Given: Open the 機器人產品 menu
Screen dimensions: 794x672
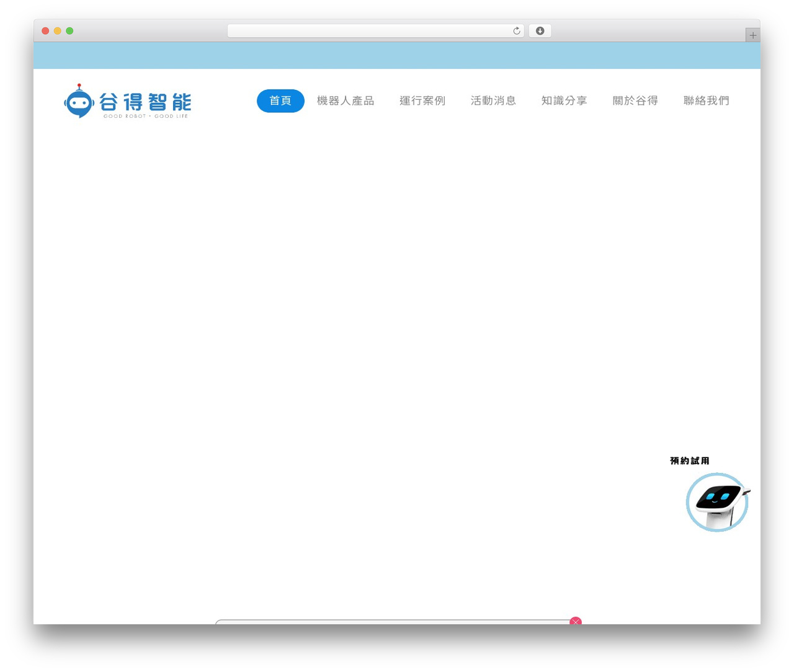Looking at the screenshot, I should pos(346,100).
